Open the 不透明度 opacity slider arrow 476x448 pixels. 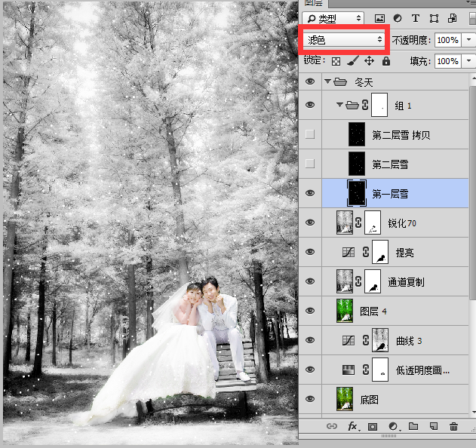pos(468,40)
